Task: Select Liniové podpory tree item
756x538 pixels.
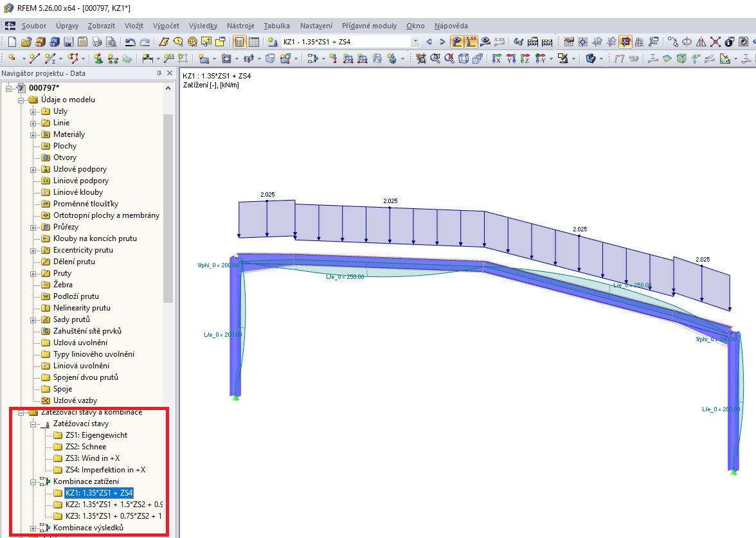Action: pyautogui.click(x=81, y=180)
